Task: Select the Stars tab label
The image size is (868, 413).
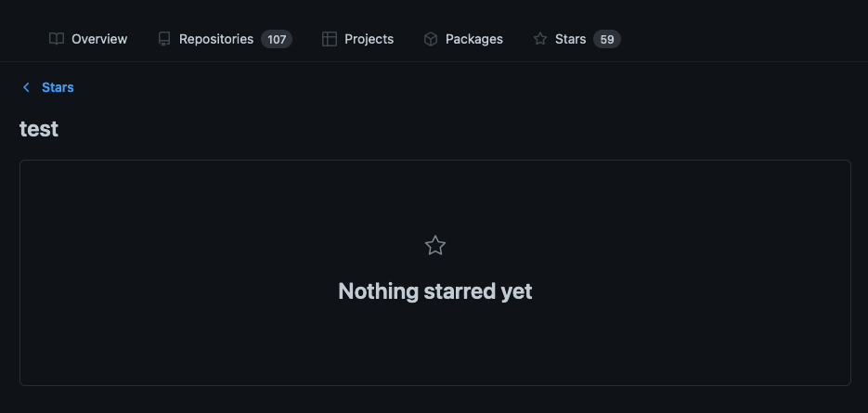Action: click(570, 39)
